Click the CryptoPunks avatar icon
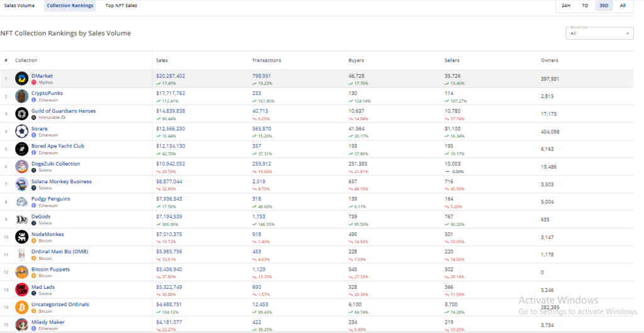Screen dimensions: 644x333 (x=22, y=96)
